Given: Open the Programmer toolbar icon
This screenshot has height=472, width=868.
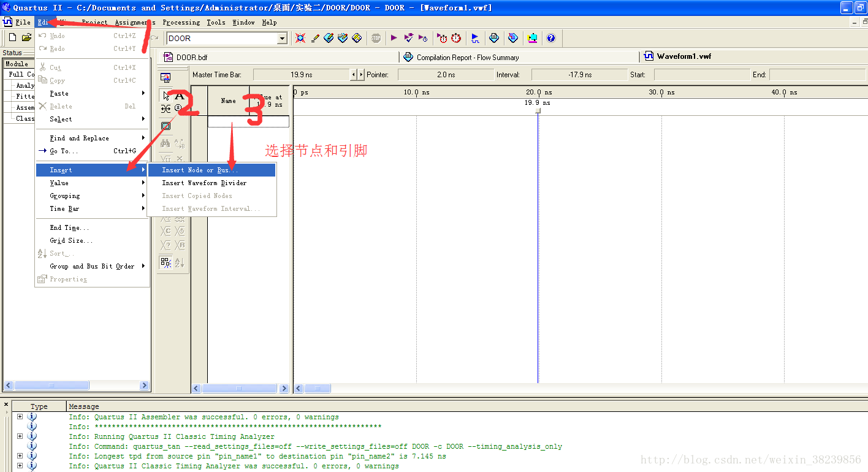Looking at the screenshot, I should [x=513, y=38].
